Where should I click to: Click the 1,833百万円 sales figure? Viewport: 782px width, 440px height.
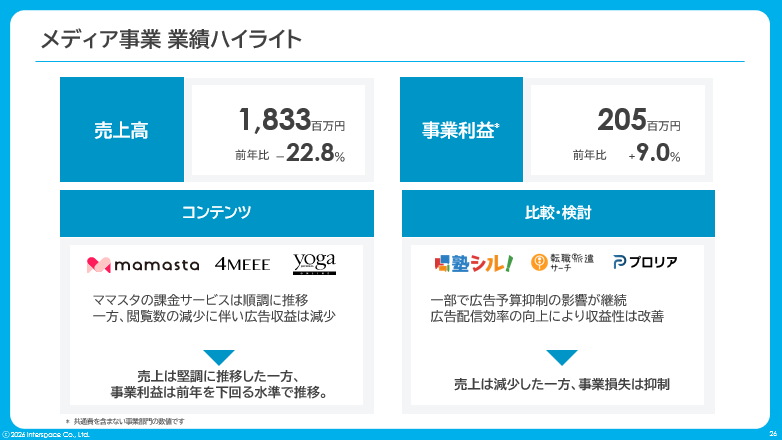coord(292,120)
